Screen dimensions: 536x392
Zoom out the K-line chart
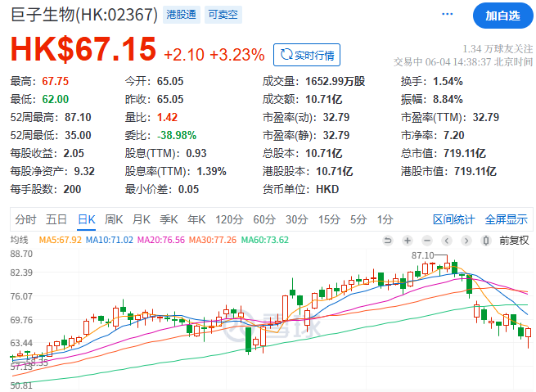click(427, 241)
